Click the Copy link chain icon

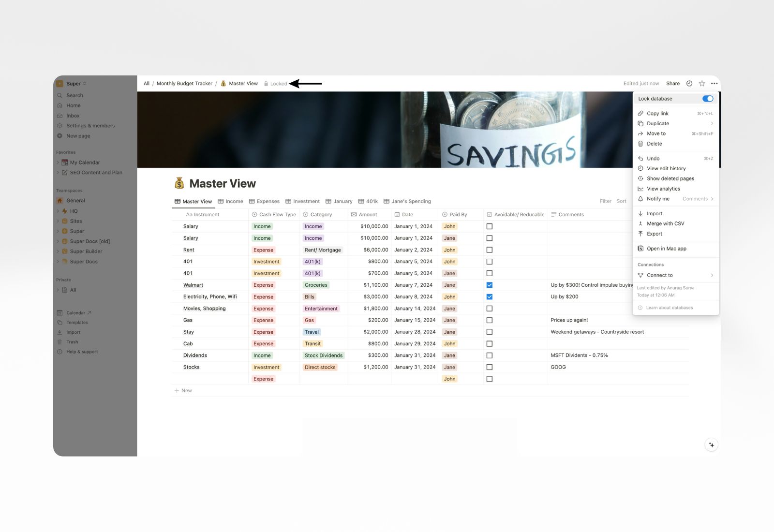(x=640, y=113)
